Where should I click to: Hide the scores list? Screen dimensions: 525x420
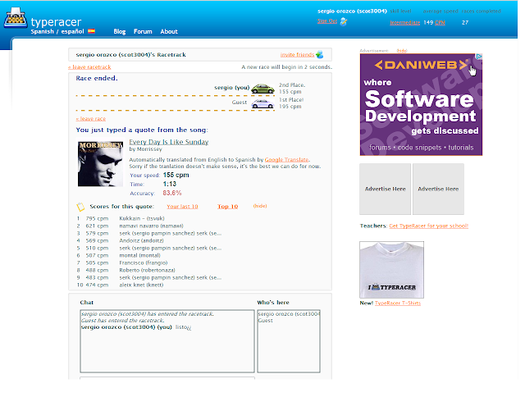(260, 206)
